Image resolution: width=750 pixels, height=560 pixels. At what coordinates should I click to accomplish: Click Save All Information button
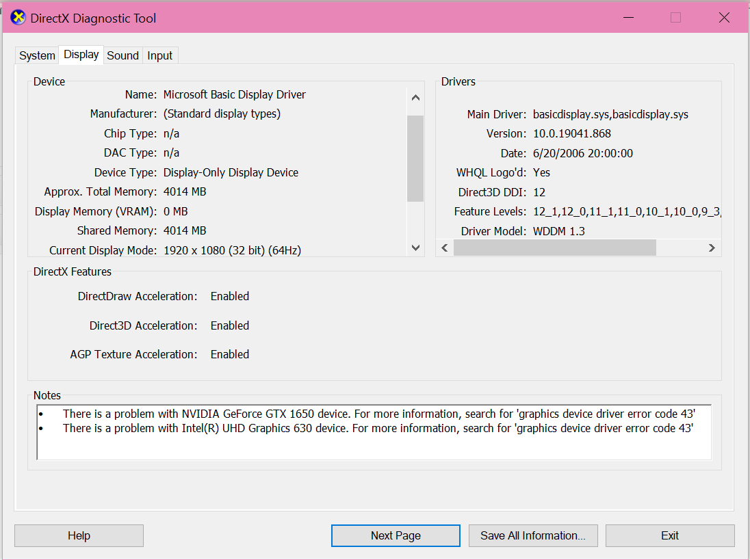[x=533, y=535]
